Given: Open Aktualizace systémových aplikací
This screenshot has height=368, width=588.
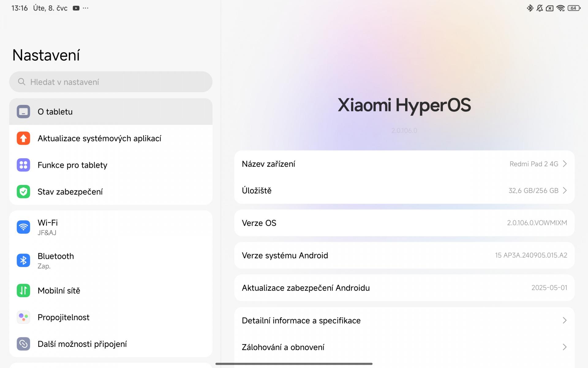Looking at the screenshot, I should (x=111, y=138).
